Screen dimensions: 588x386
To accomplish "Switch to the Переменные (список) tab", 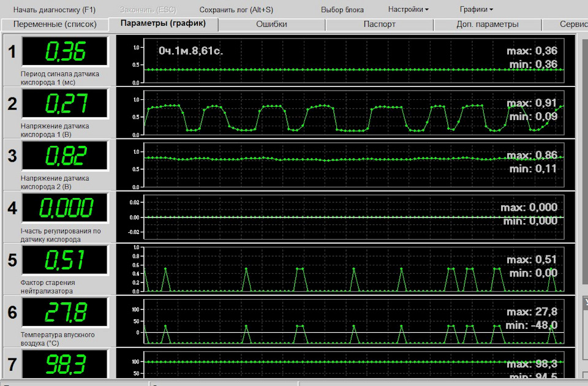I will point(55,25).
